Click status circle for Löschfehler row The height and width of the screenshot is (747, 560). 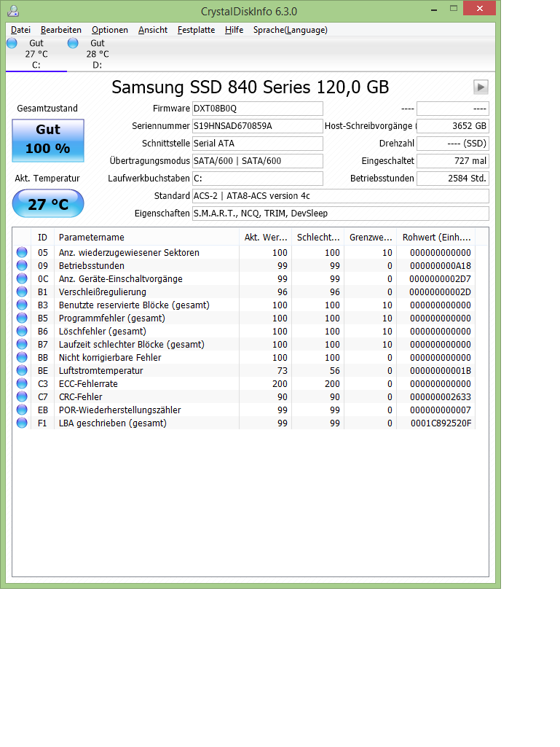(22, 331)
